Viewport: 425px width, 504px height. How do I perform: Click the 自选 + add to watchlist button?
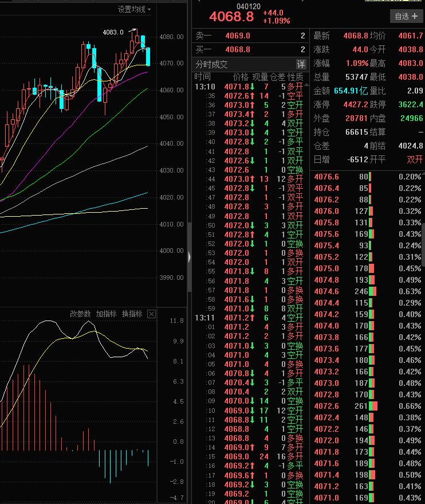406,16
